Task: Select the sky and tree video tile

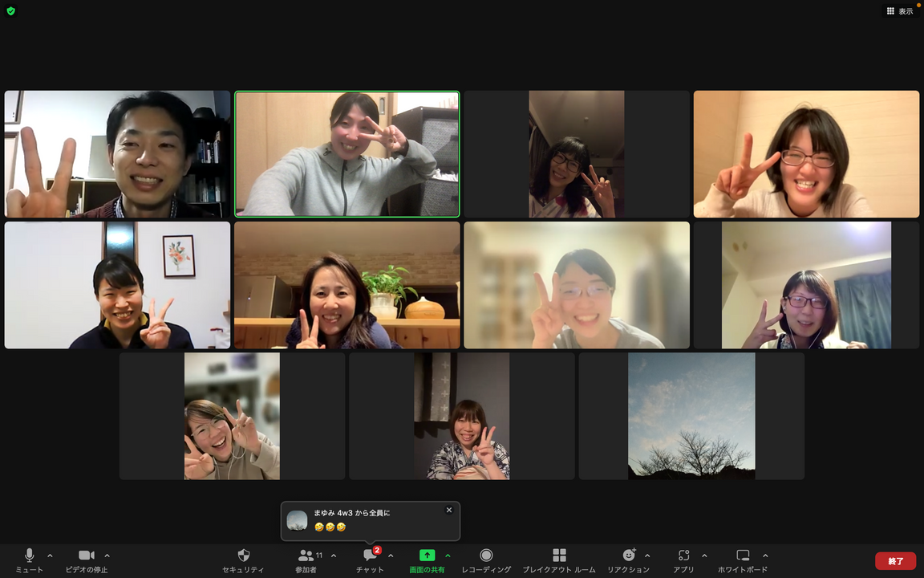Action: (x=691, y=416)
